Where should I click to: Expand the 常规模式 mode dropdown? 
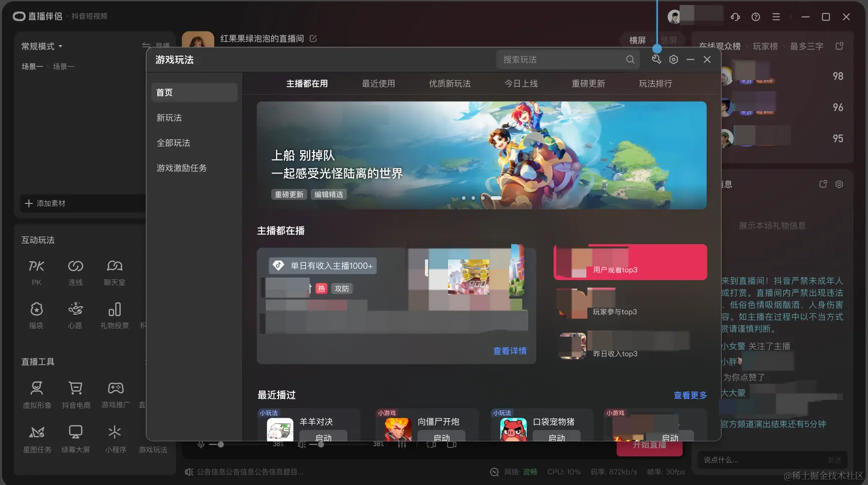42,46
